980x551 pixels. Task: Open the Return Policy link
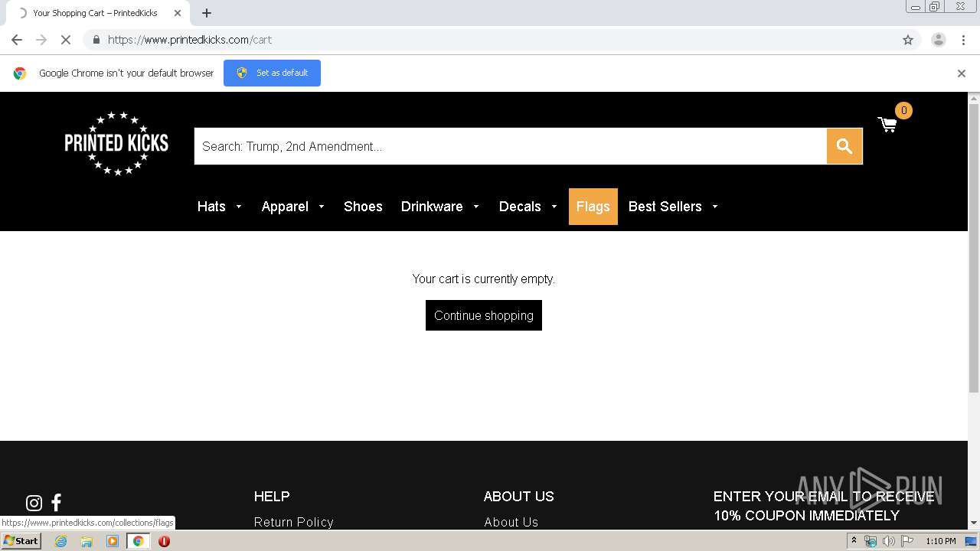tap(294, 522)
